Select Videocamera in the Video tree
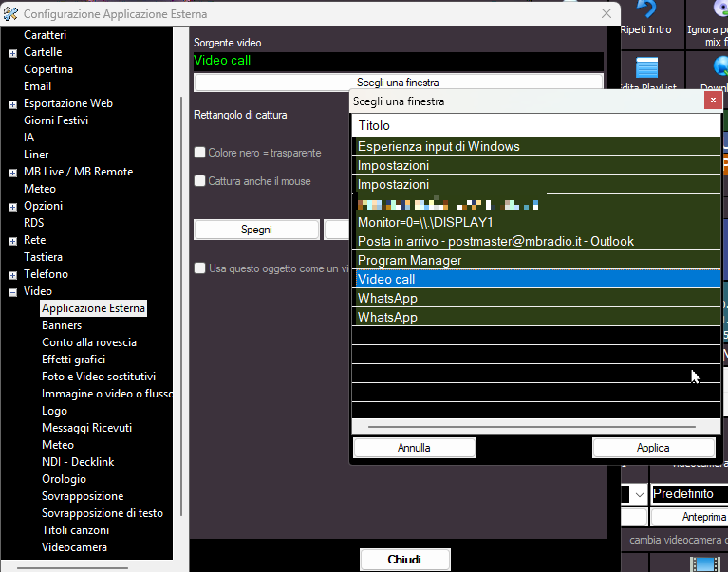The image size is (728, 572). pyautogui.click(x=74, y=547)
